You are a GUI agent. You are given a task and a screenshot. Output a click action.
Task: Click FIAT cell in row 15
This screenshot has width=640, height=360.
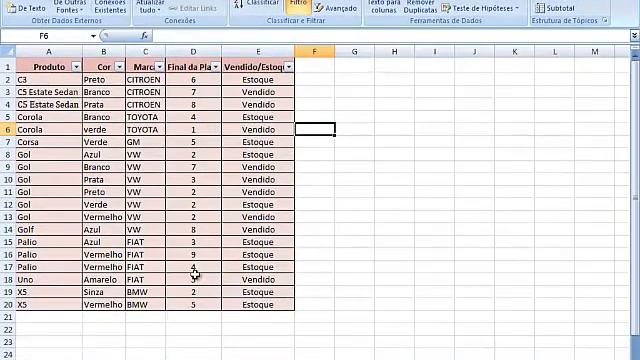tap(145, 242)
